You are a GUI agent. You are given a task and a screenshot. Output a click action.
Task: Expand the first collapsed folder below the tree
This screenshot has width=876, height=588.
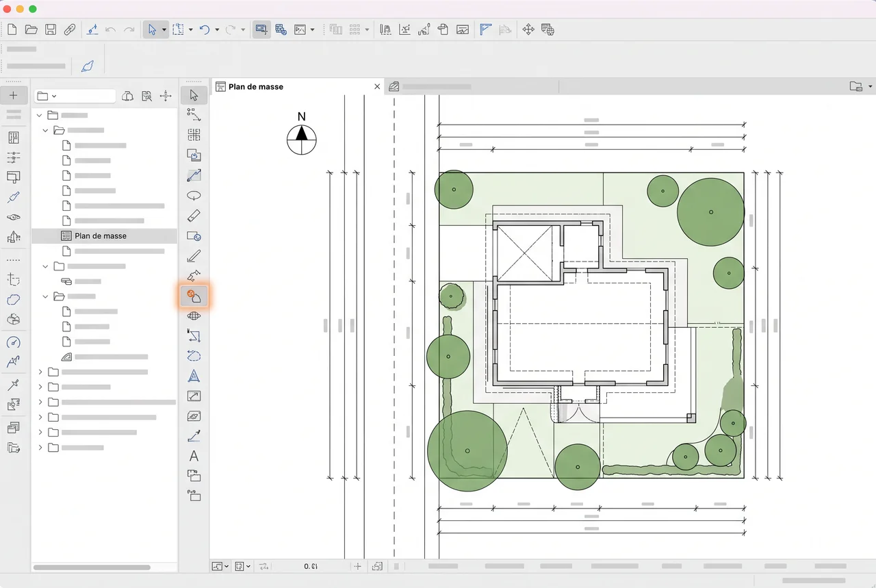pyautogui.click(x=40, y=372)
